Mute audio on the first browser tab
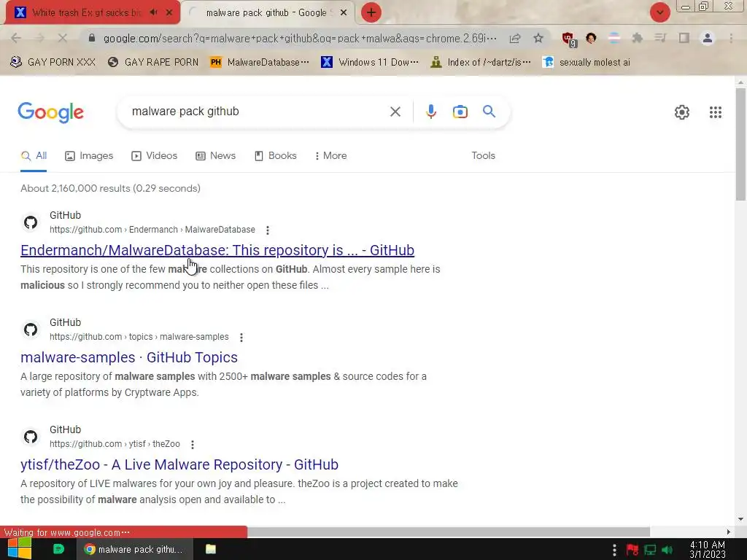 click(x=153, y=13)
